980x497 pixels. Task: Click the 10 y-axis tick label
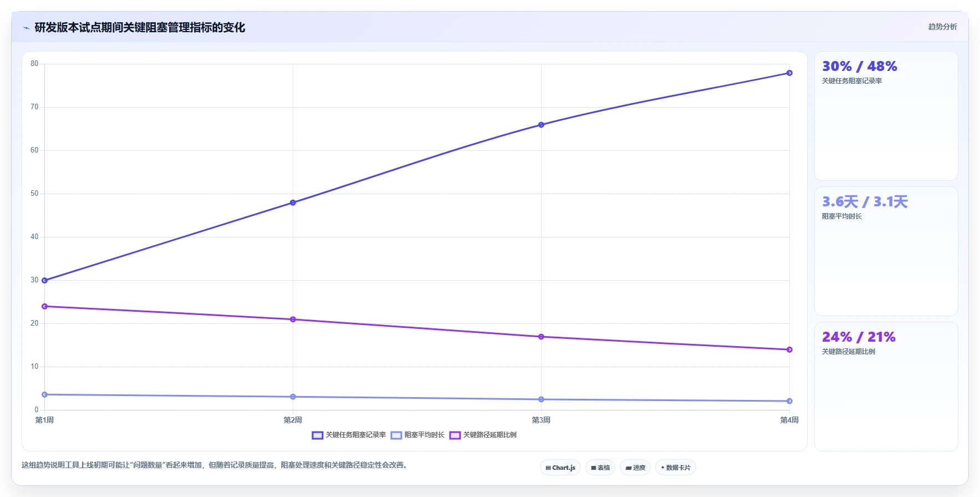(34, 367)
